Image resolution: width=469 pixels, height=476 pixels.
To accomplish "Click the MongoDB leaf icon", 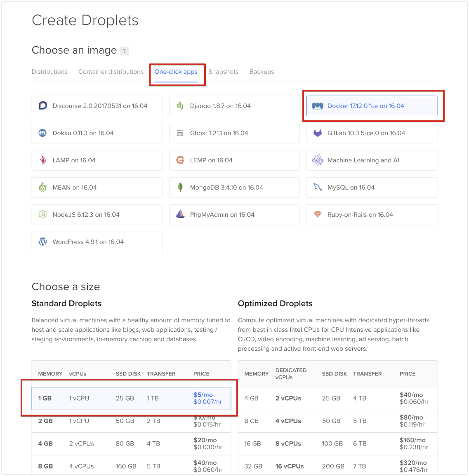I will (x=180, y=187).
